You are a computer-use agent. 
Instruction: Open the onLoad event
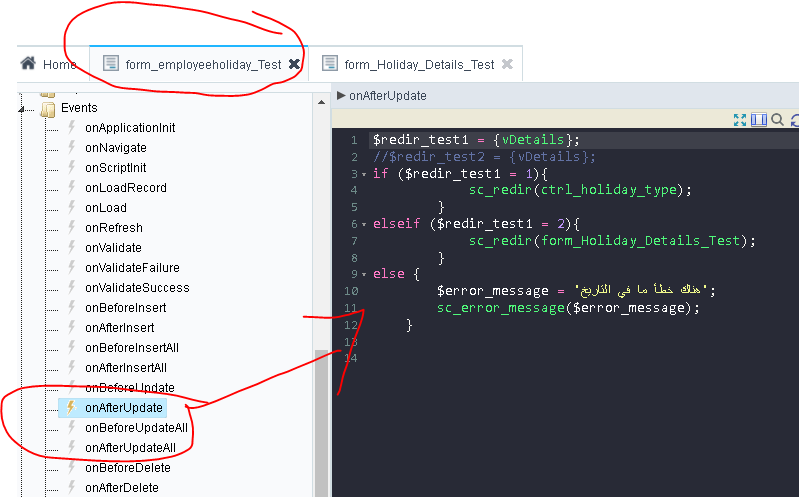click(x=106, y=207)
